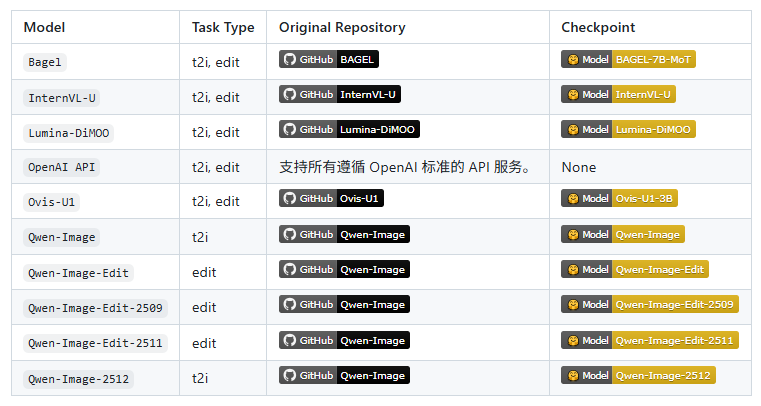The image size is (761, 406).
Task: Open the Ovis-U1-3B model checkpoint badge
Action: [619, 198]
